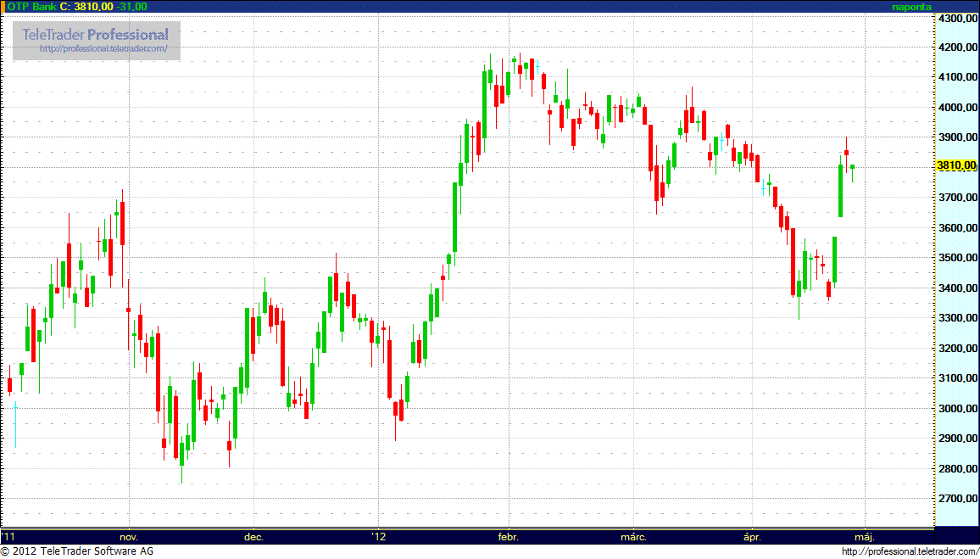Click the 3900,00 price axis label
The height and width of the screenshot is (559, 980).
pos(956,137)
